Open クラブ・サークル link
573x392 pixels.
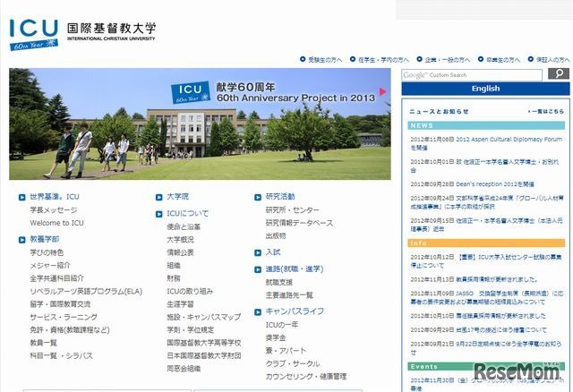293,364
